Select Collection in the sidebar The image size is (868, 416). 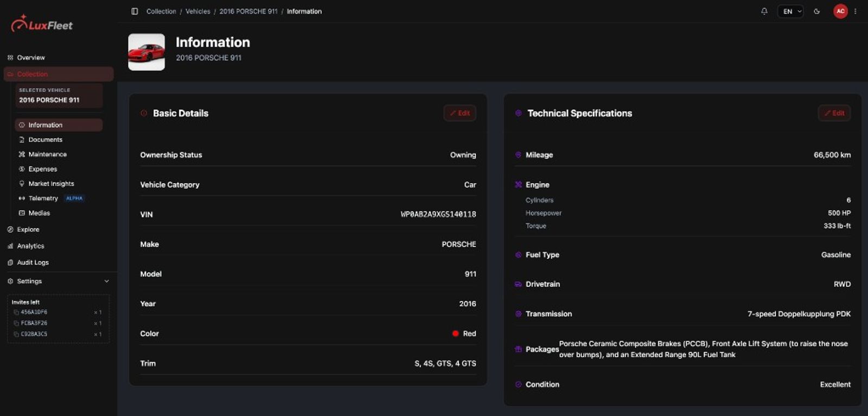point(59,74)
